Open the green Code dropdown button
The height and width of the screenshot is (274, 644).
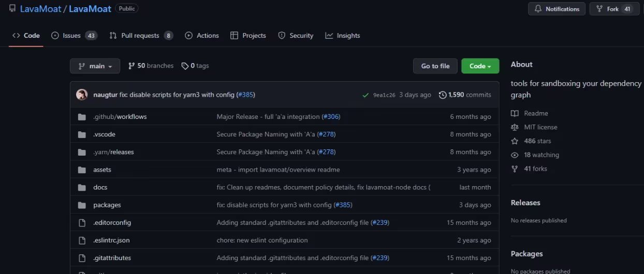pyautogui.click(x=480, y=66)
